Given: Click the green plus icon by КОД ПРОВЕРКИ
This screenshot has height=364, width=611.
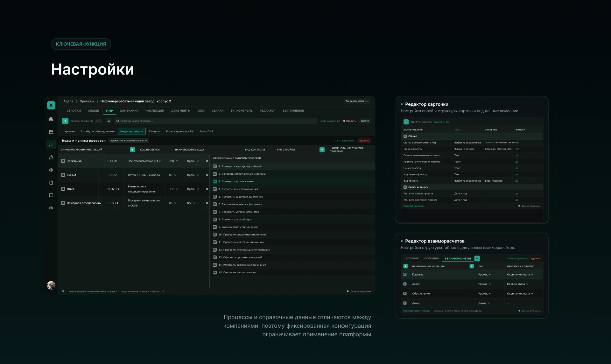Looking at the screenshot, I should click(x=132, y=150).
